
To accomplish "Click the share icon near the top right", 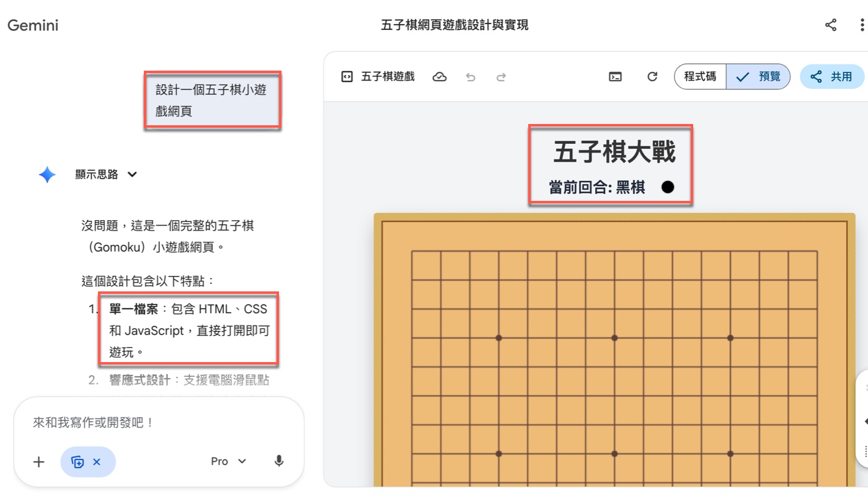I will coord(830,25).
